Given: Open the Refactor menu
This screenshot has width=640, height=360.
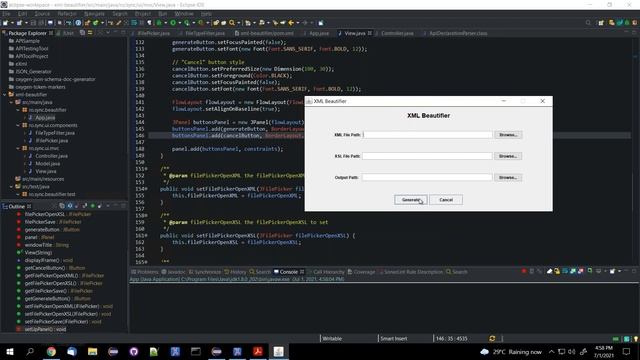Looking at the screenshot, I should tap(67, 13).
